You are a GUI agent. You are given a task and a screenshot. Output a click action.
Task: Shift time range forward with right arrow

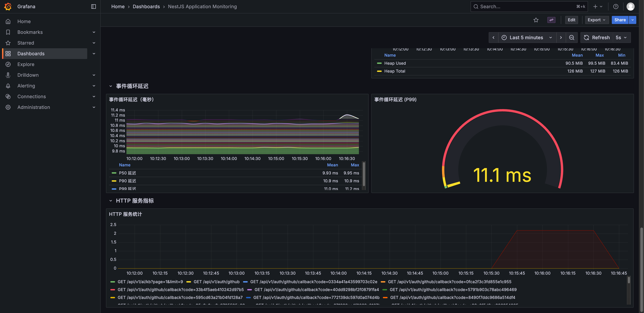(561, 38)
